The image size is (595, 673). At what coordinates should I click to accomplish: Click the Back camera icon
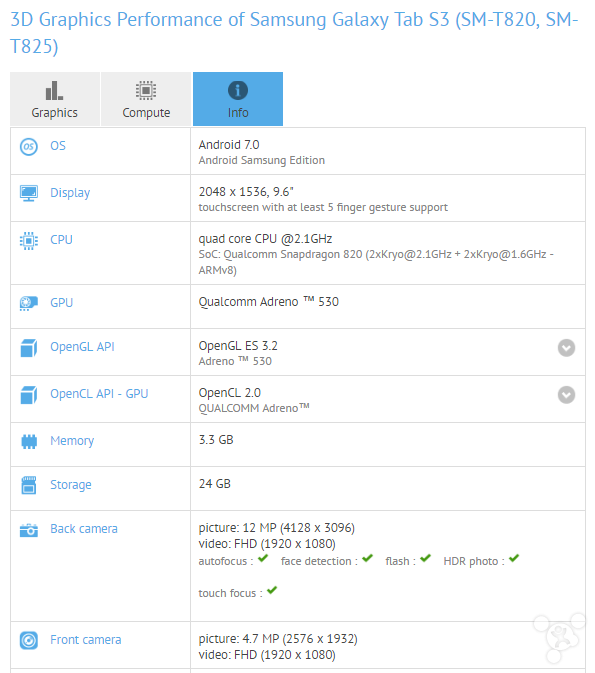point(29,530)
